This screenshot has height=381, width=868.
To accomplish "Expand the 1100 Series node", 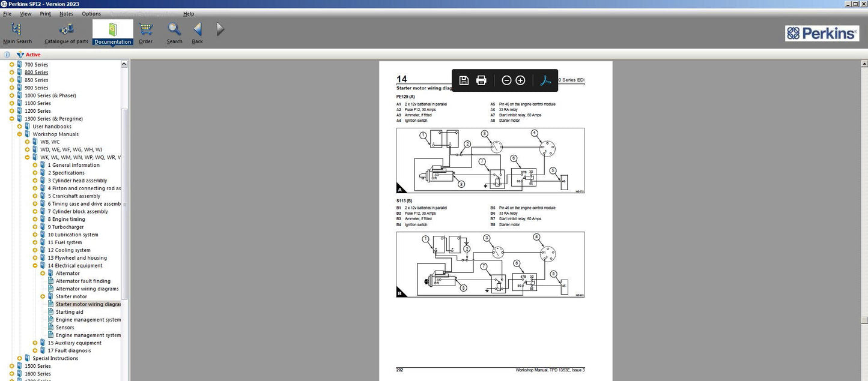I will coord(12,103).
